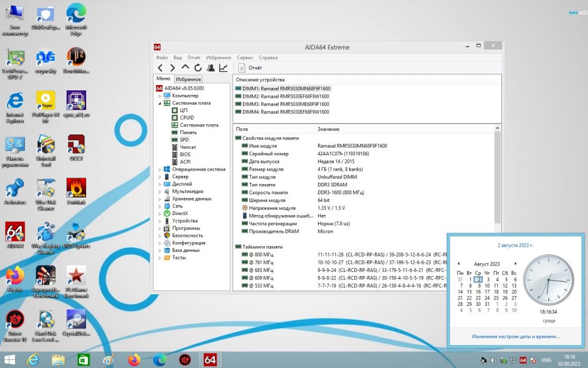This screenshot has height=368, width=588.
Task: Expand the Компьютер tree node
Action: (x=160, y=96)
